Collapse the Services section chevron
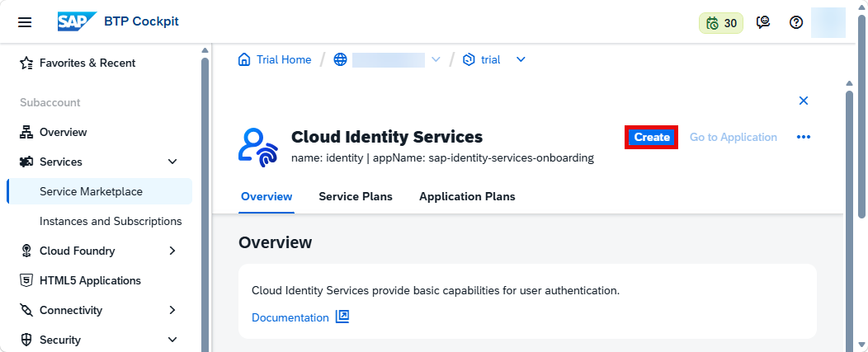The width and height of the screenshot is (868, 352). (172, 162)
